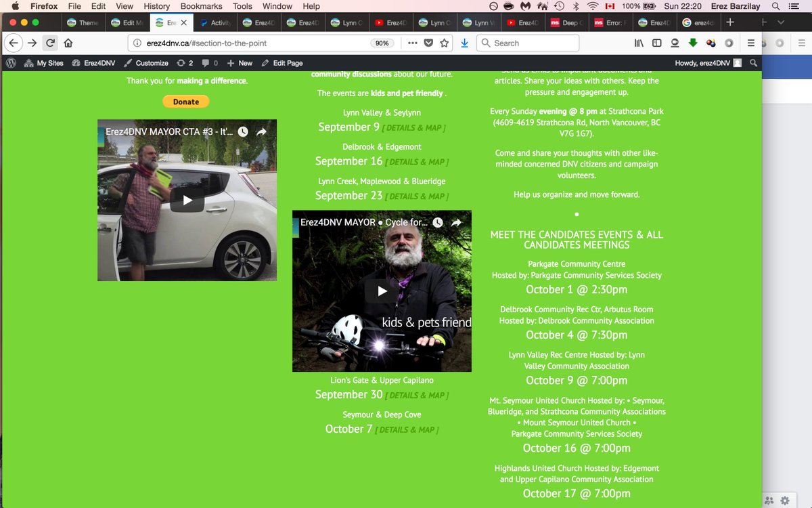Click Watch Later on CTA #3 video
The image size is (812, 508).
click(x=243, y=132)
